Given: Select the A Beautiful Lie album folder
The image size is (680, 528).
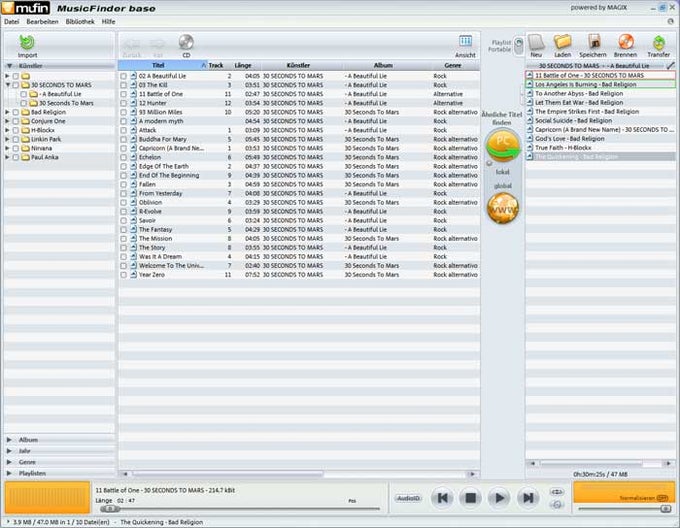Looking at the screenshot, I should pyautogui.click(x=56, y=94).
